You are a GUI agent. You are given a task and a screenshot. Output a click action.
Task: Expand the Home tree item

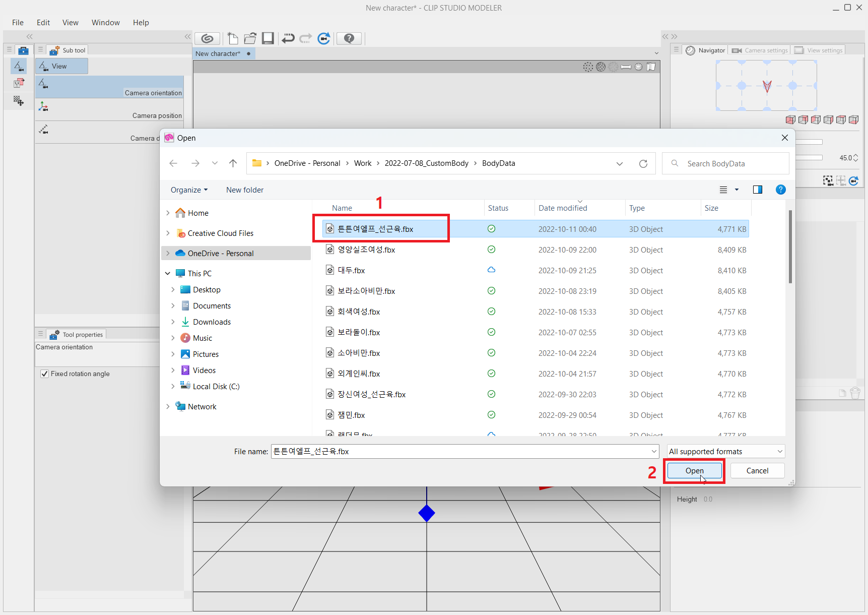coord(168,213)
